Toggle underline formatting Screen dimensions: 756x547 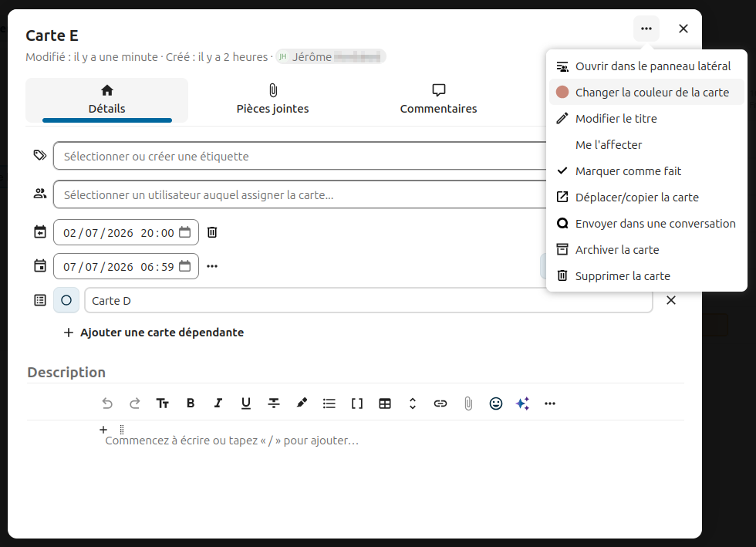tap(246, 403)
